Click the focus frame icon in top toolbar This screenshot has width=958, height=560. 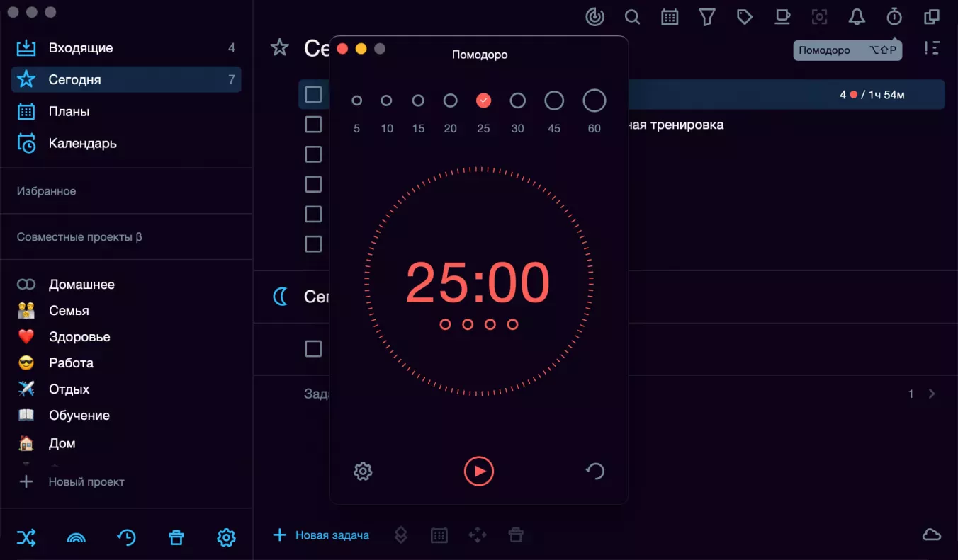[819, 17]
